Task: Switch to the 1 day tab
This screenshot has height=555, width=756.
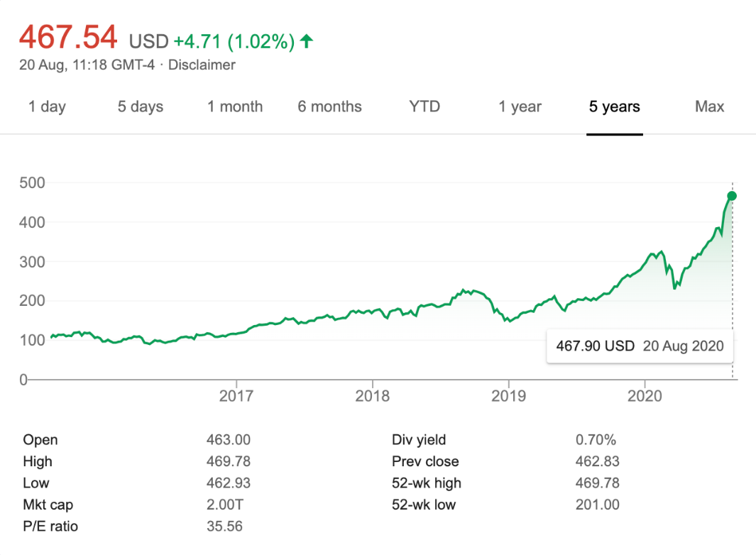Action: [x=47, y=107]
